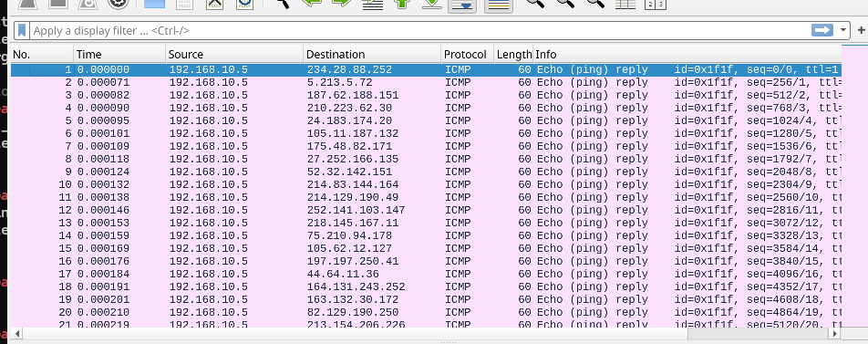Image resolution: width=868 pixels, height=344 pixels.
Task: Click the time value 0.000169
Action: [103, 248]
